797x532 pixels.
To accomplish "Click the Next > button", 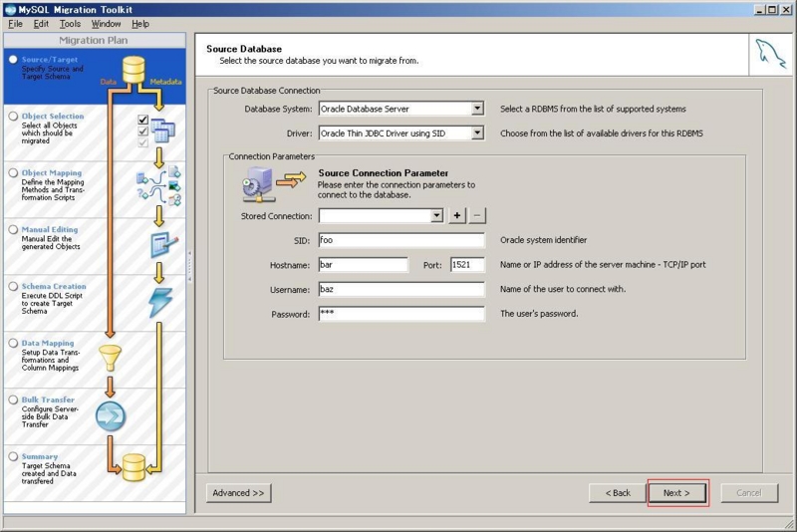I will (x=676, y=493).
